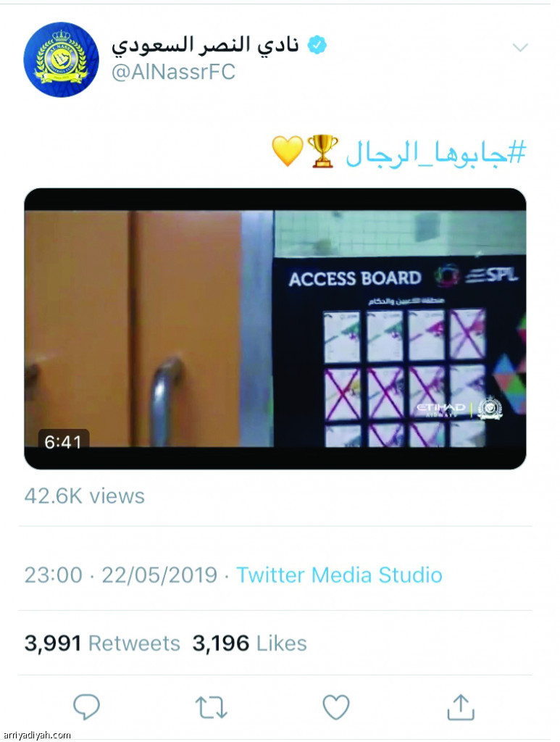Expand the tweet options chevron
This screenshot has height=742, width=560.
pos(520,47)
